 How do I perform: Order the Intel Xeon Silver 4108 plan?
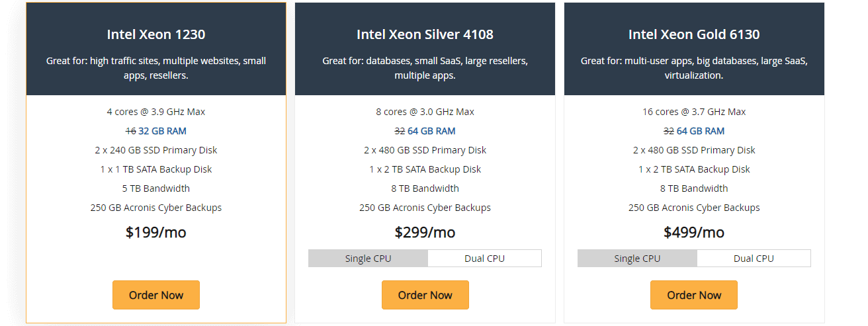425,295
